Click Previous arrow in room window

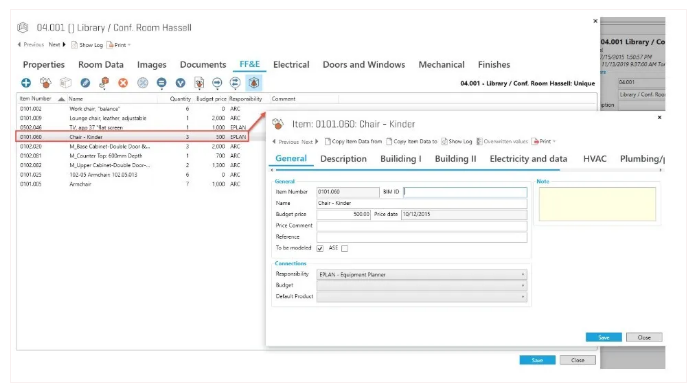(30, 44)
